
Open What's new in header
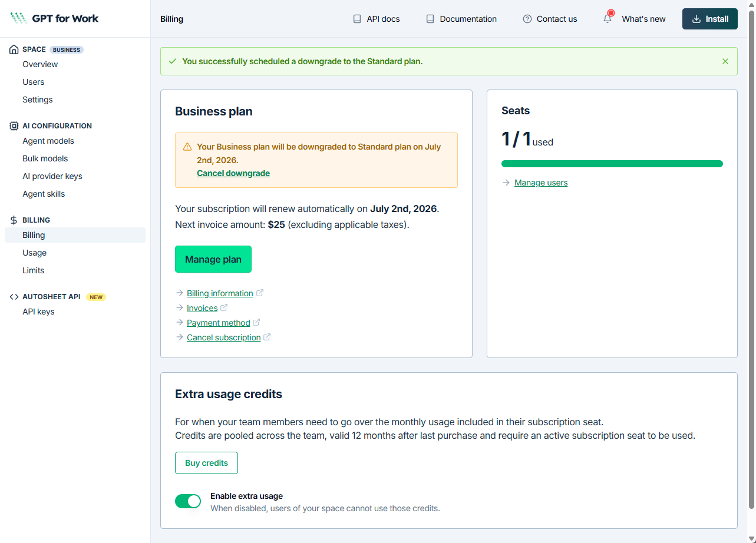click(644, 19)
